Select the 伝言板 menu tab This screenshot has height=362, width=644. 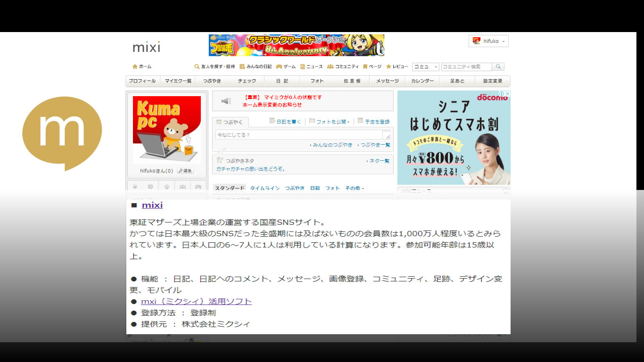[352, 81]
